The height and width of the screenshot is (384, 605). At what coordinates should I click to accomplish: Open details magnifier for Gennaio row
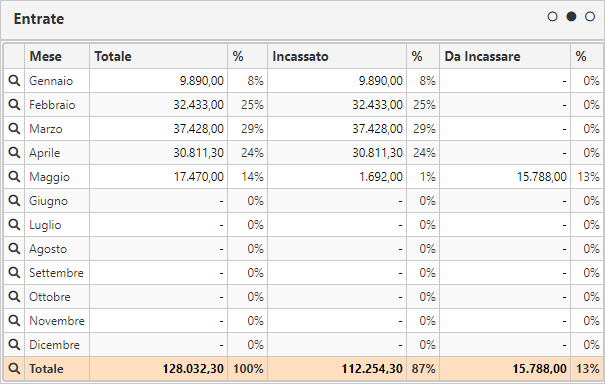(x=14, y=81)
